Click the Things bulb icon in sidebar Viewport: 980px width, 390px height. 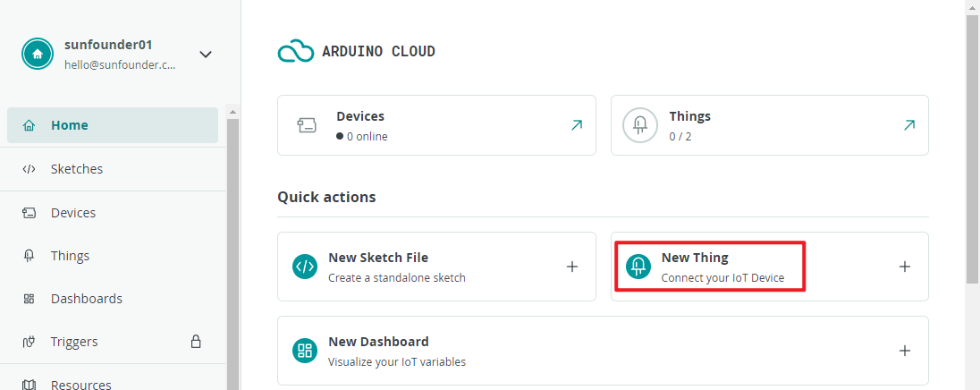[x=29, y=256]
